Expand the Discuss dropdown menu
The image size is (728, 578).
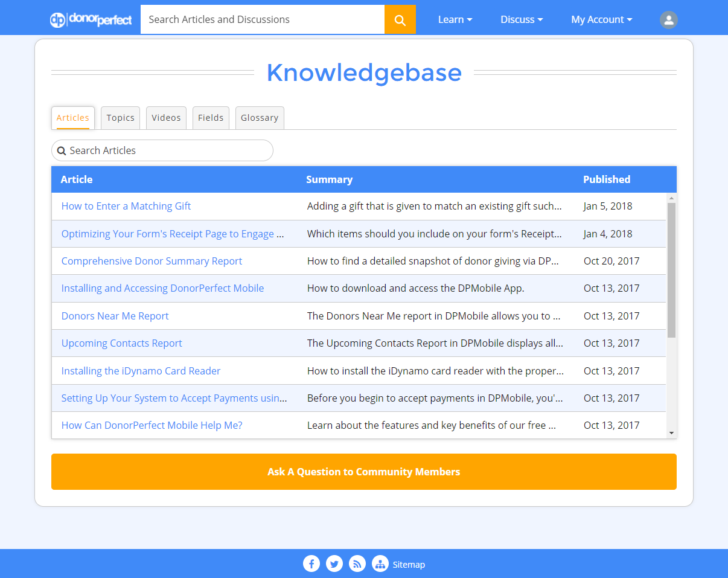tap(522, 19)
